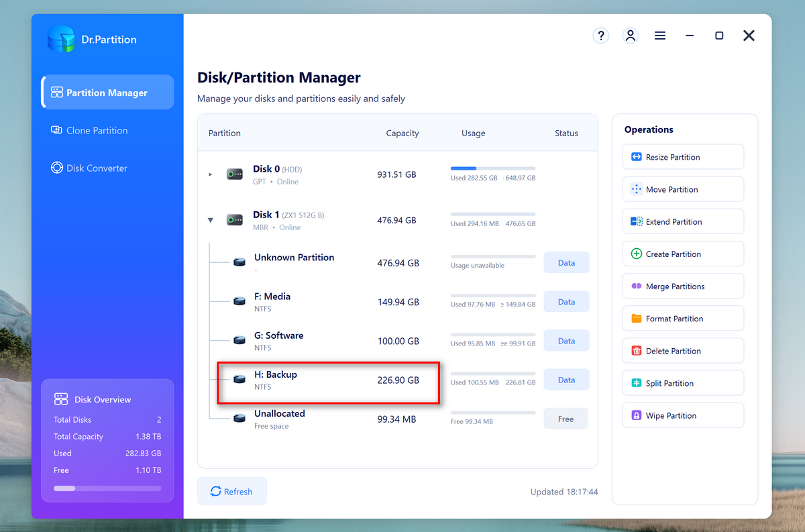Image resolution: width=805 pixels, height=532 pixels.
Task: Click the Split Partition button
Action: (684, 383)
